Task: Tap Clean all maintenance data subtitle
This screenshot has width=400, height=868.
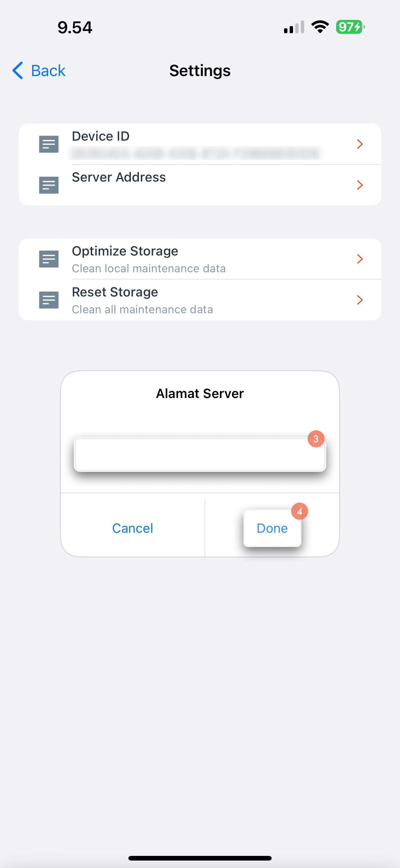Action: click(x=142, y=309)
